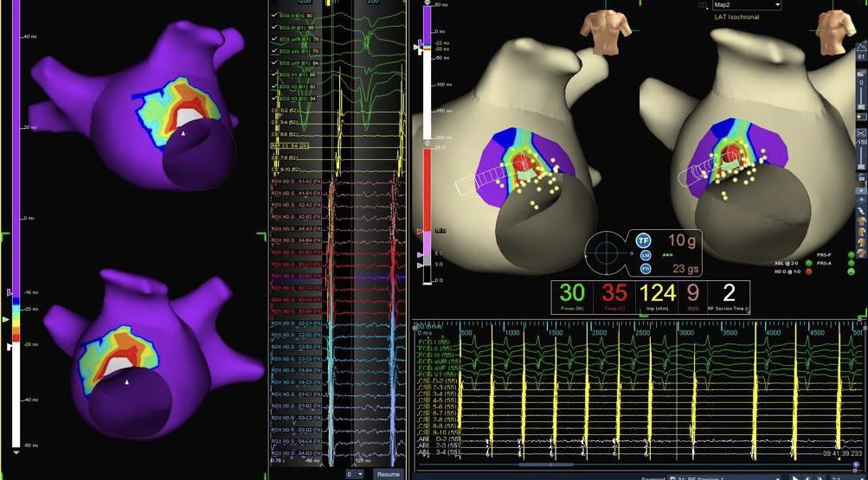The image size is (868, 480).
Task: Click red ablation lesion on left beige map
Action: (x=521, y=163)
